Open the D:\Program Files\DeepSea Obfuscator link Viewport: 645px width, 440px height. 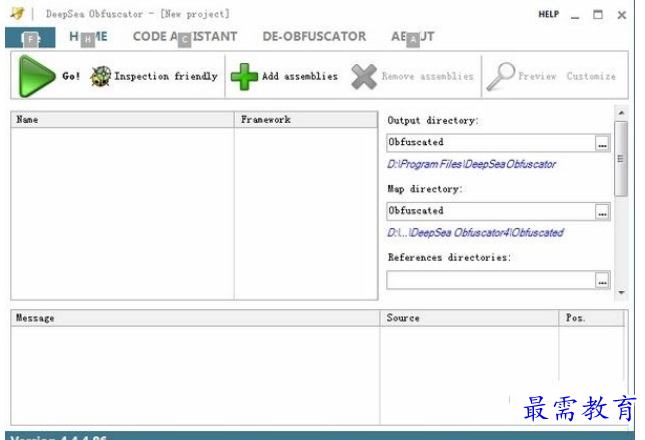click(x=471, y=164)
